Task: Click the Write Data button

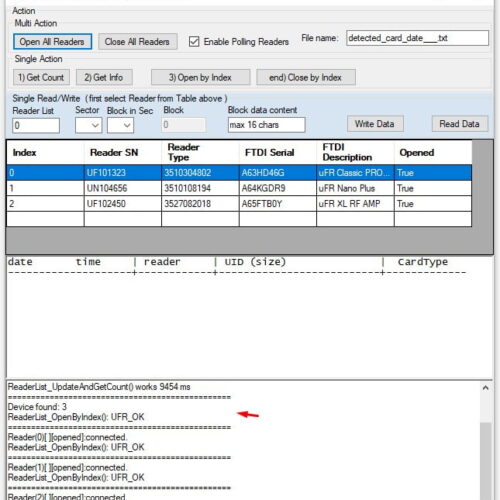Action: (375, 124)
